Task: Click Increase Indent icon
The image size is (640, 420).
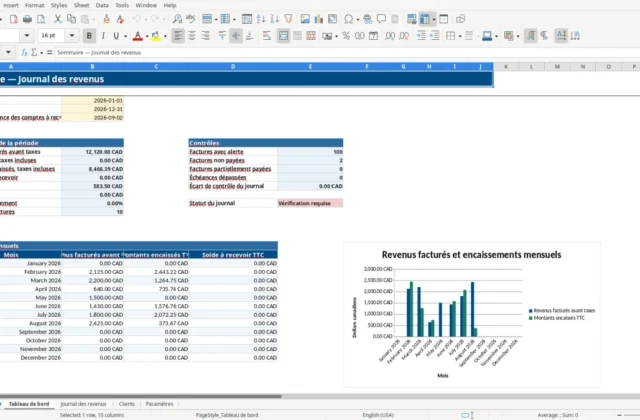Action: 421,36
